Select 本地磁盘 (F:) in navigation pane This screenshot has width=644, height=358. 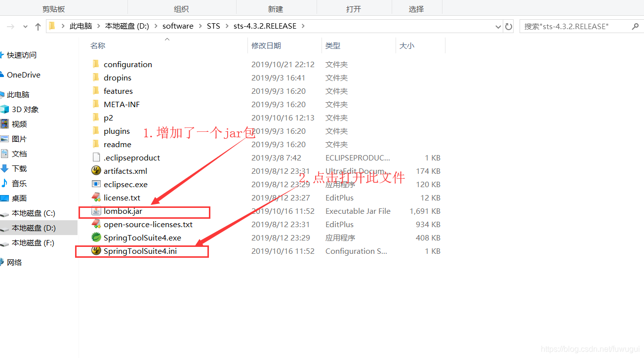[x=33, y=242]
